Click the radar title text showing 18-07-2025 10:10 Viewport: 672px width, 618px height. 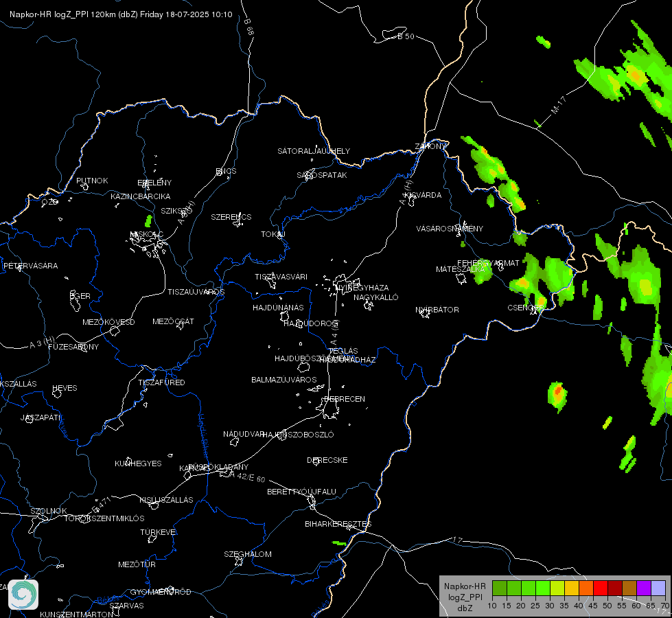pos(121,14)
